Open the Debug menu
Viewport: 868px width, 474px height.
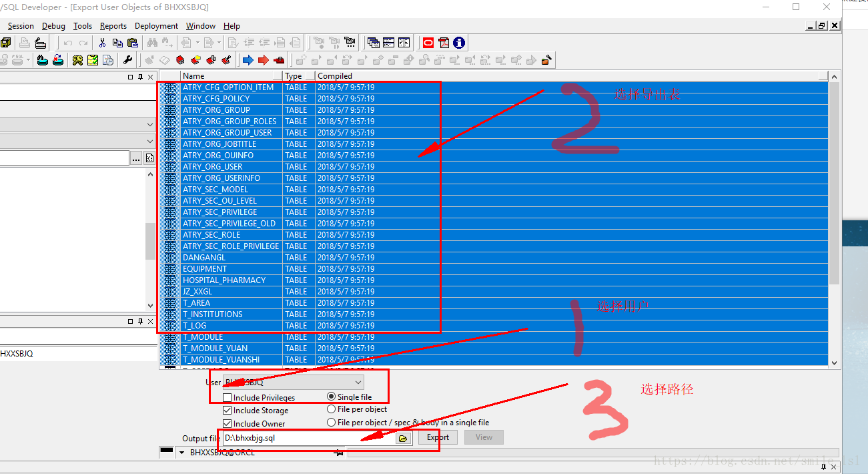point(53,26)
